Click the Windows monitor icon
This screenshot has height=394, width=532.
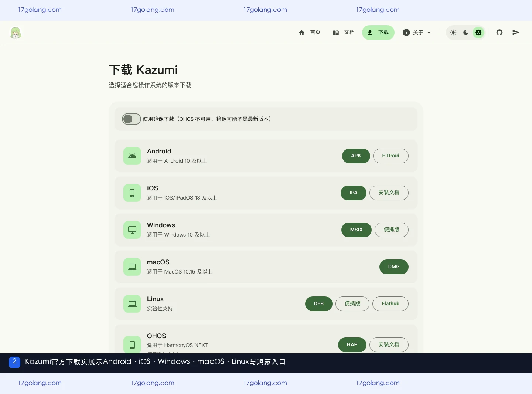click(132, 230)
